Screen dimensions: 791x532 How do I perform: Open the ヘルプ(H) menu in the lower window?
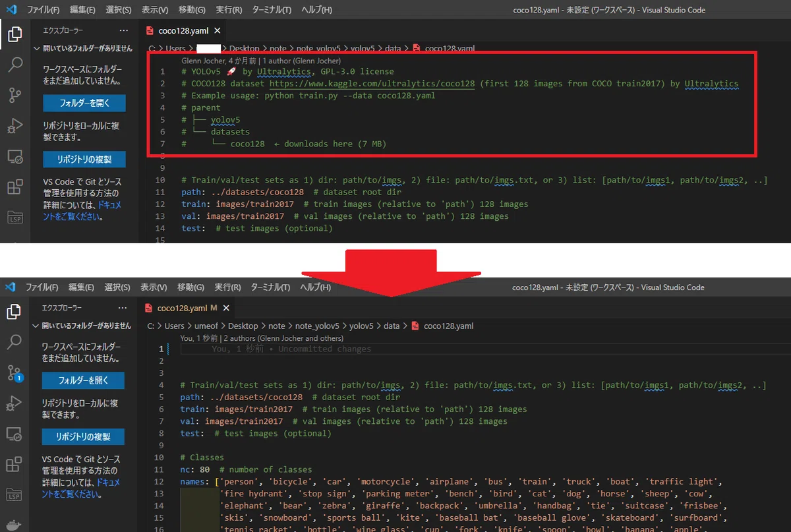(316, 287)
